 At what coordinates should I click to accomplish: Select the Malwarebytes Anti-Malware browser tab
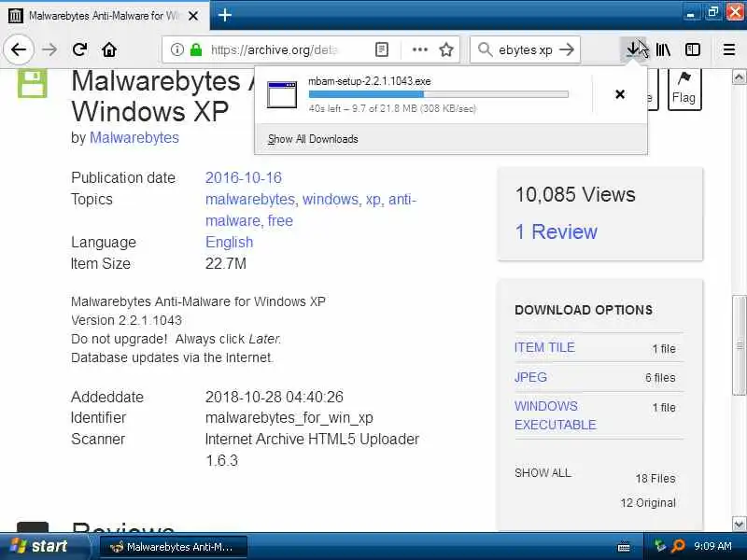[x=104, y=16]
